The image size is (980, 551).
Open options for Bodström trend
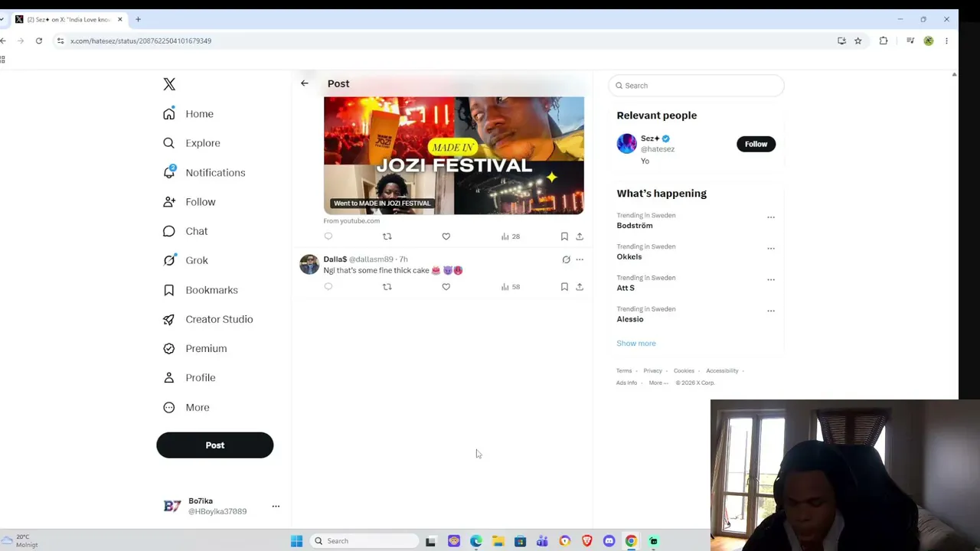click(771, 217)
